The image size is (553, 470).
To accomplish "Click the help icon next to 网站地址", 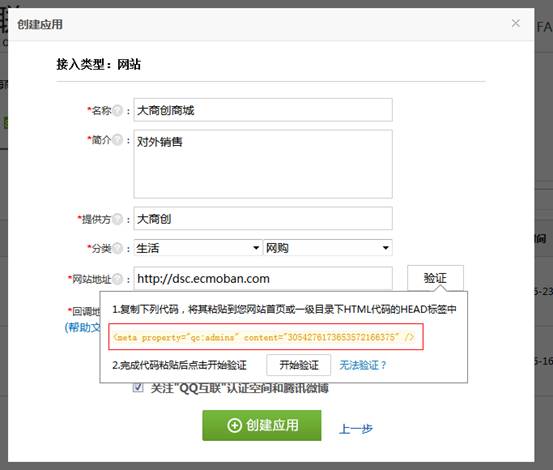I will coord(118,279).
